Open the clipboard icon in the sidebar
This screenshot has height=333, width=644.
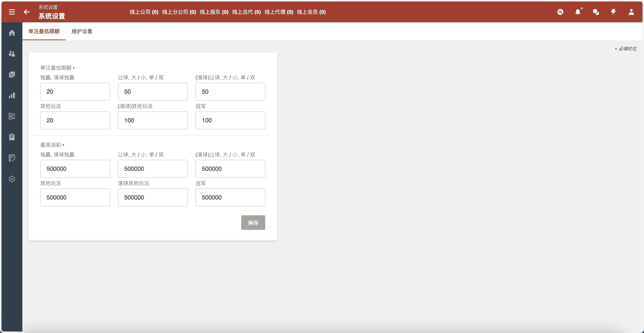(12, 137)
